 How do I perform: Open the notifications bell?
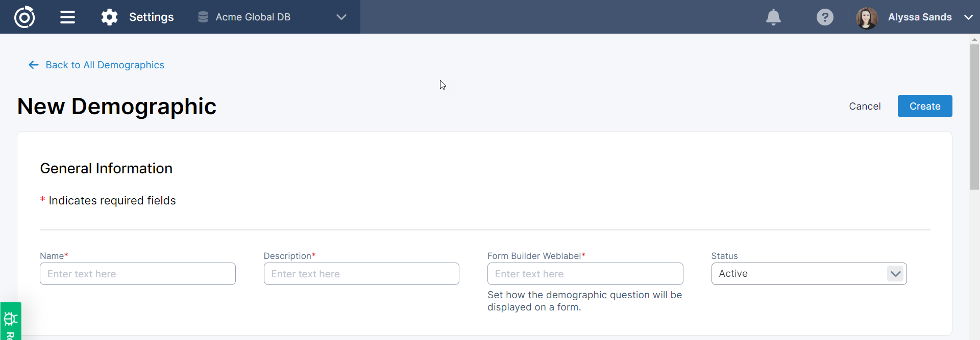click(773, 17)
